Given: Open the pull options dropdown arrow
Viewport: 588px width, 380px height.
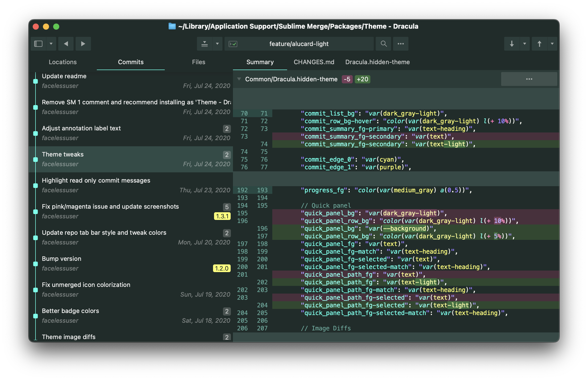Looking at the screenshot, I should 525,44.
